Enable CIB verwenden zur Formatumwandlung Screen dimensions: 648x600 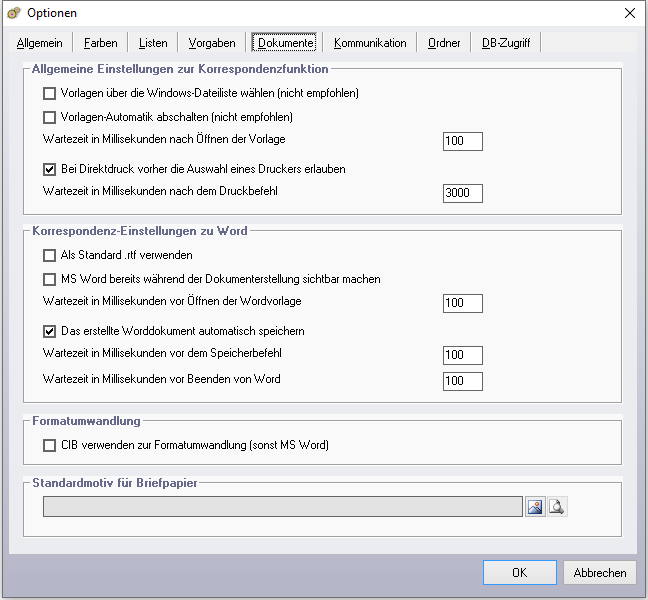[x=50, y=445]
